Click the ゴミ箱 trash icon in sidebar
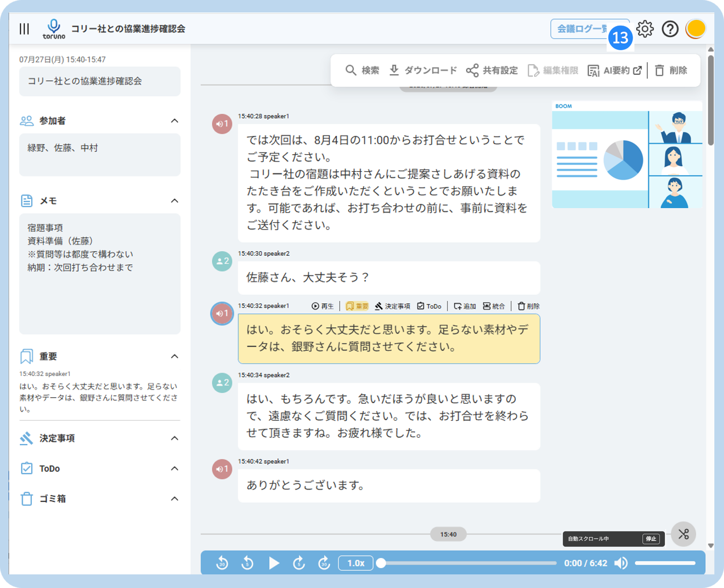The width and height of the screenshot is (724, 588). tap(27, 498)
